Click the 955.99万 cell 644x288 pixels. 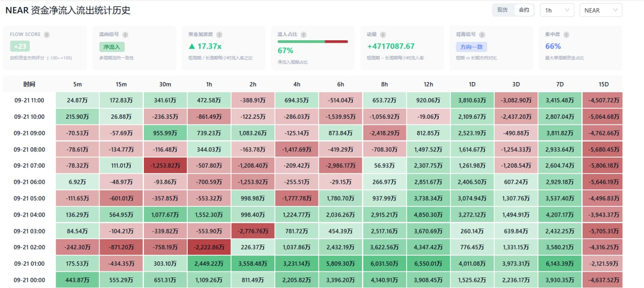coord(165,133)
